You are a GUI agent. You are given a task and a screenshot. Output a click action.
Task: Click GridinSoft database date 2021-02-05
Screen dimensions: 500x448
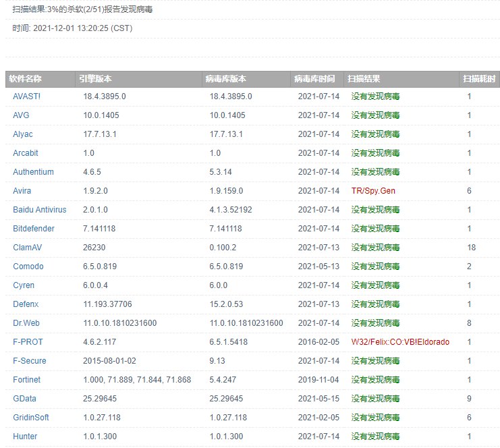point(318,418)
